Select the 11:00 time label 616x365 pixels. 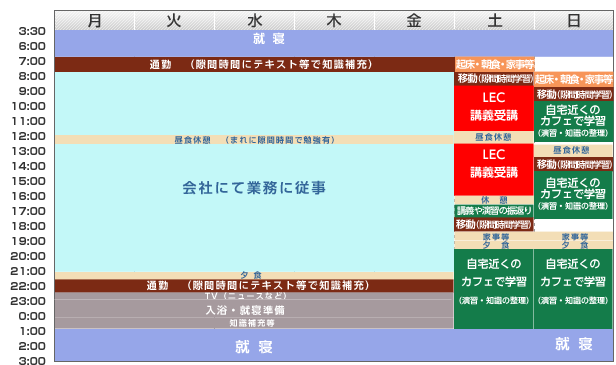(x=28, y=121)
